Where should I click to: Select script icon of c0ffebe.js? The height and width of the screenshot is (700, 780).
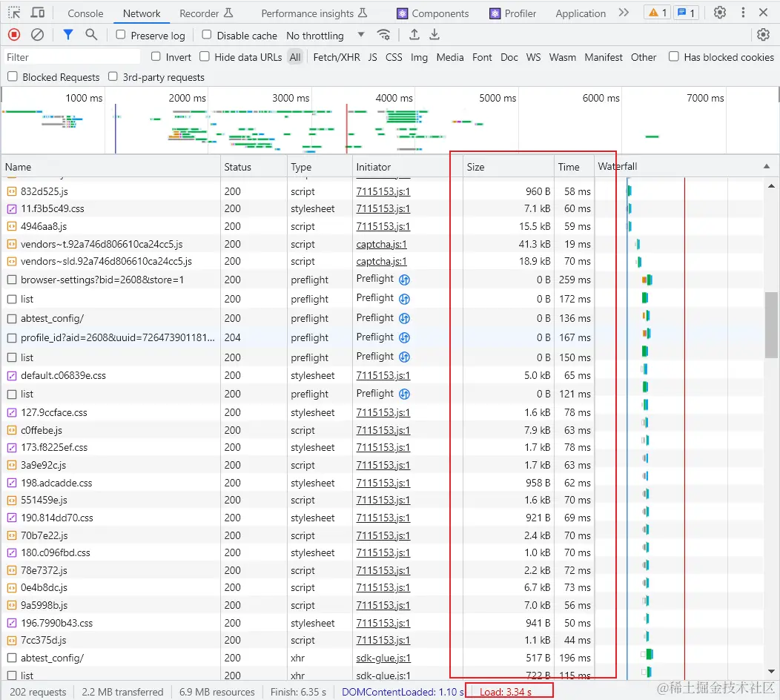point(12,430)
